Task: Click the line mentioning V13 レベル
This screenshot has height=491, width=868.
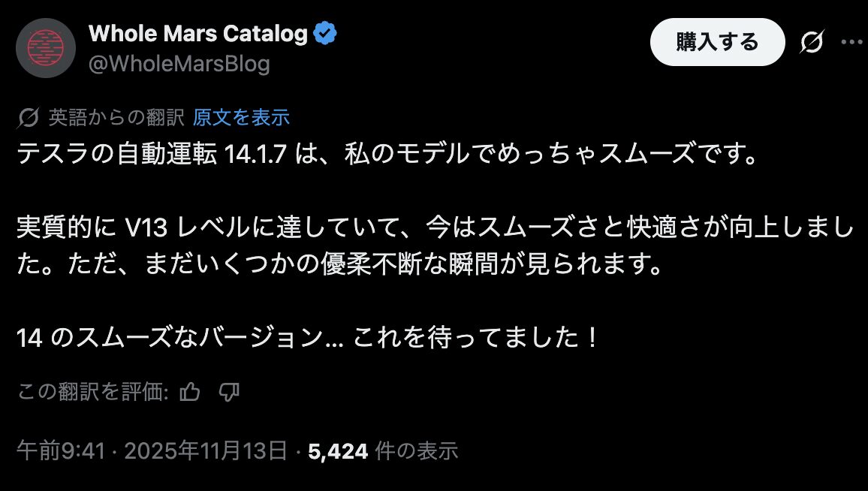Action: pyautogui.click(x=434, y=227)
